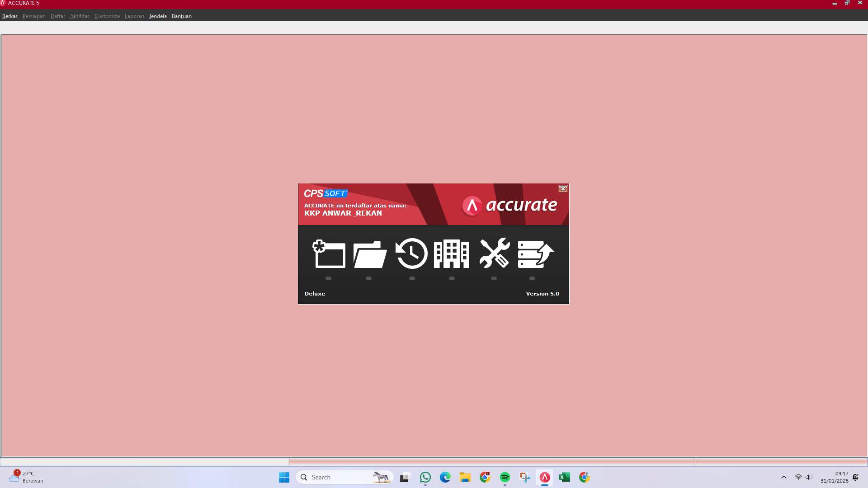Screen dimensions: 868x488
Task: Toggle the indicator below the restore backup icon
Action: (x=532, y=279)
